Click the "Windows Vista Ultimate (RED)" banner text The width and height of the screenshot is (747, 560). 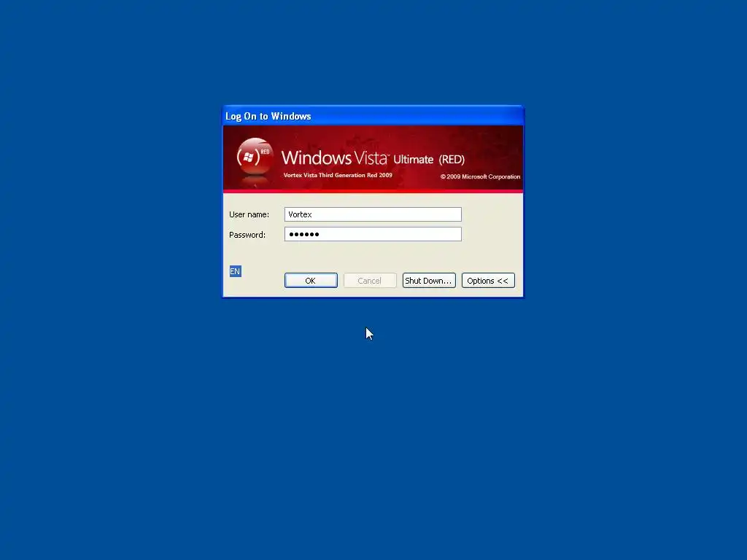coord(373,158)
